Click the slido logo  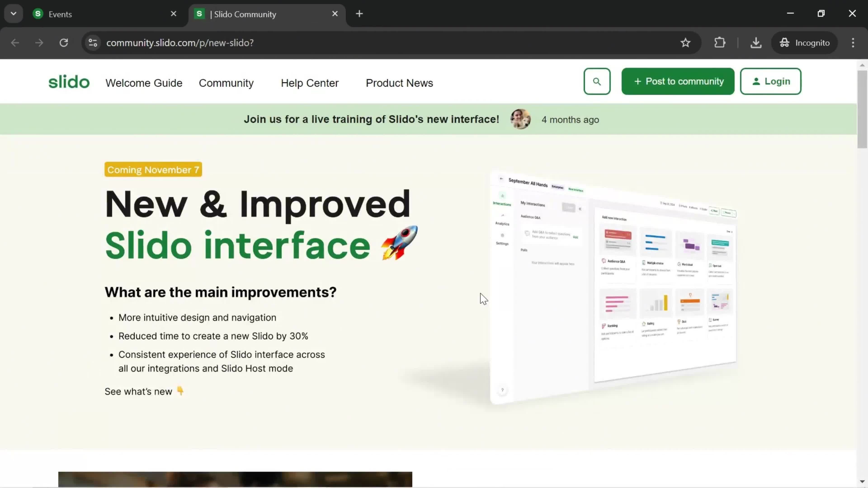pos(69,82)
